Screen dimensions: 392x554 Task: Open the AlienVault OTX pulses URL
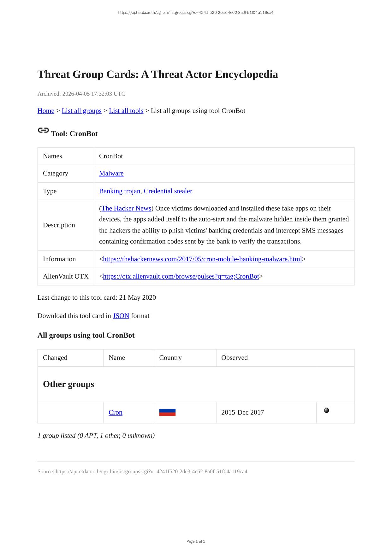click(181, 277)
